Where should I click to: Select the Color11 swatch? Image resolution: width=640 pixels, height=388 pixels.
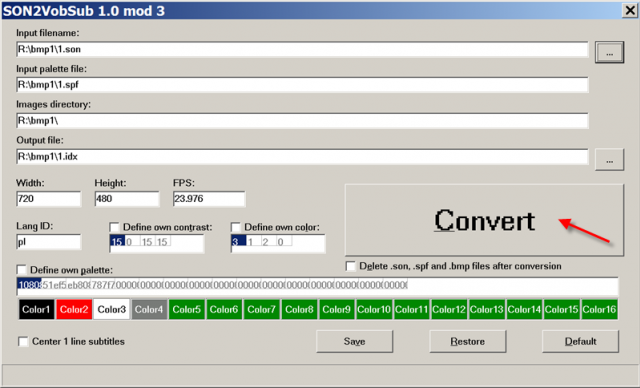tap(411, 309)
